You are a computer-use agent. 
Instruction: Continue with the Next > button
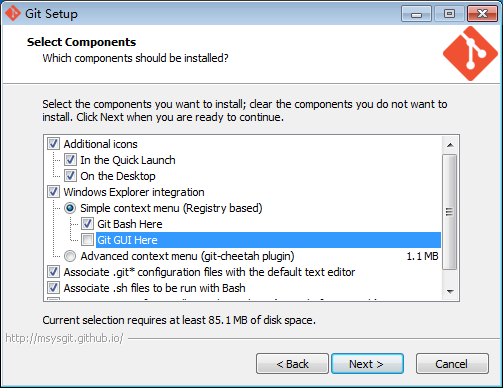(x=367, y=364)
